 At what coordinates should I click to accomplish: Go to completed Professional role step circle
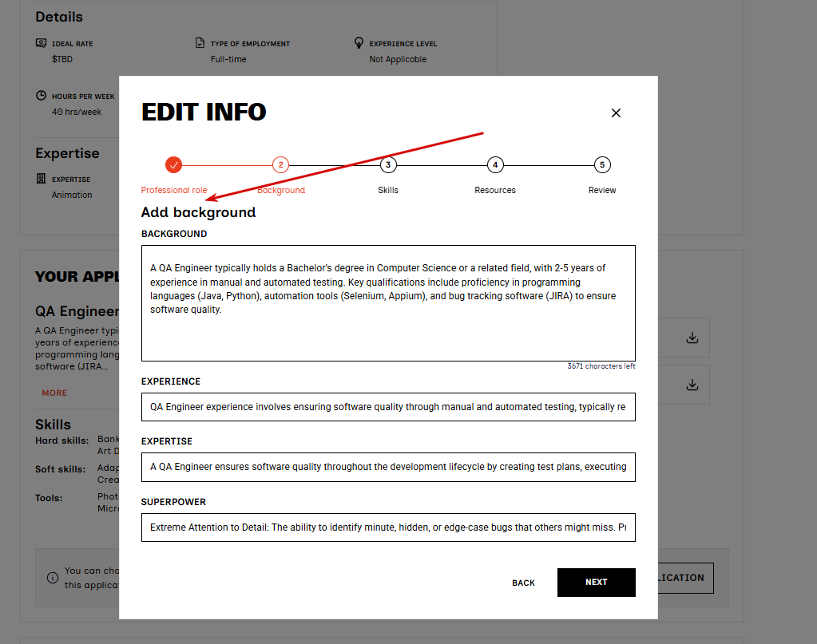point(173,165)
